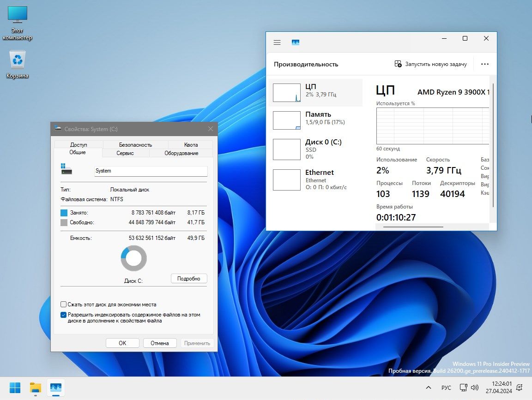Click the 0:01:10:27 uptime value
Viewport: 532px width, 400px height.
396,217
